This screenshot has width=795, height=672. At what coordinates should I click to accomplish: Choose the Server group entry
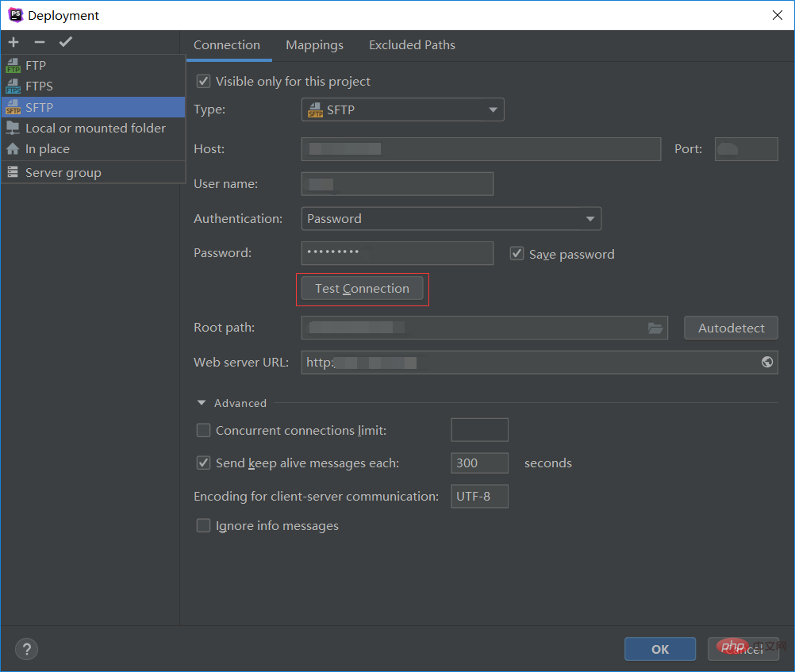click(94, 172)
